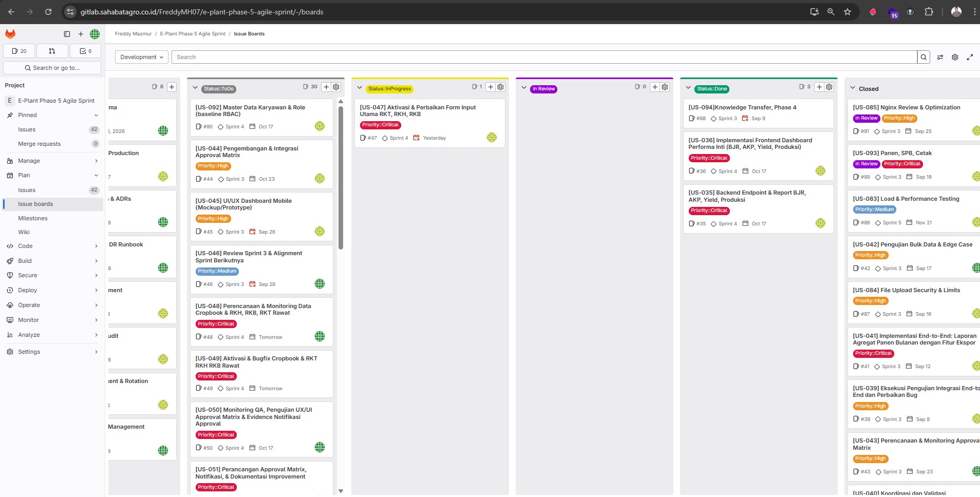Open the board display options icon
The image size is (980, 497).
(940, 57)
